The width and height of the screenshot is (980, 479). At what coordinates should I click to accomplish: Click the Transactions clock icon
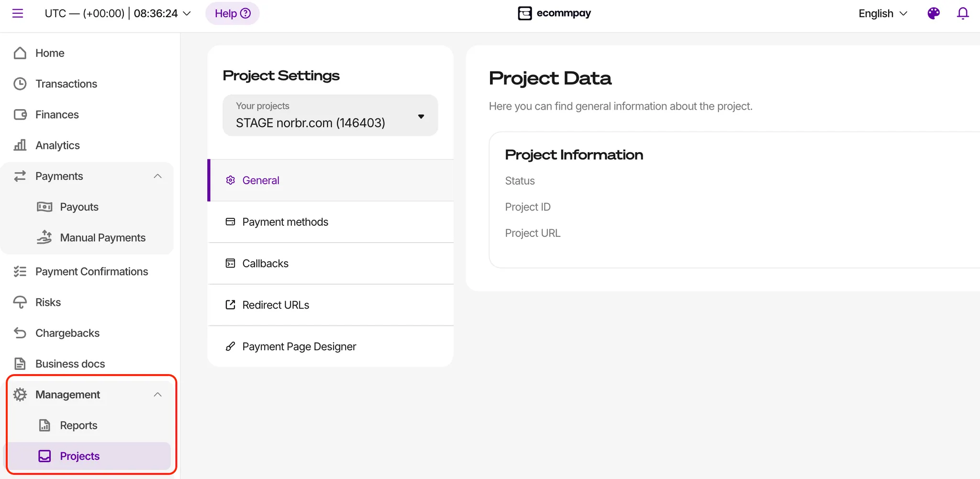[x=20, y=84]
